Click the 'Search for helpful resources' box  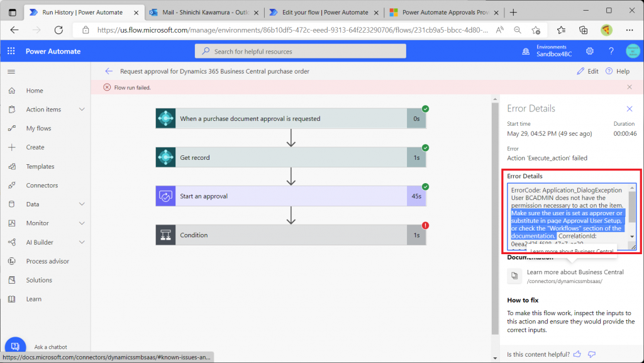pos(300,52)
